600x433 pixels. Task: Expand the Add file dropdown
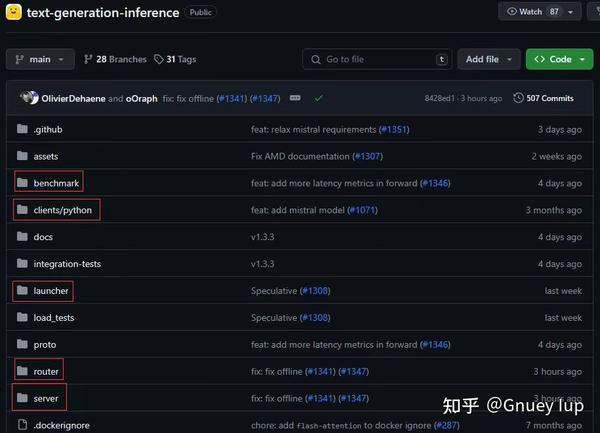click(489, 59)
